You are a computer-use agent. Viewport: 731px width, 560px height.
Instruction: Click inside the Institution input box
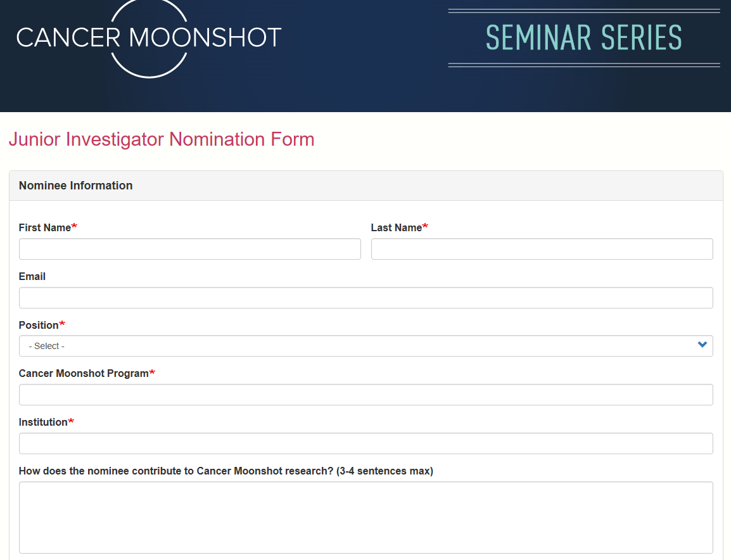(365, 443)
